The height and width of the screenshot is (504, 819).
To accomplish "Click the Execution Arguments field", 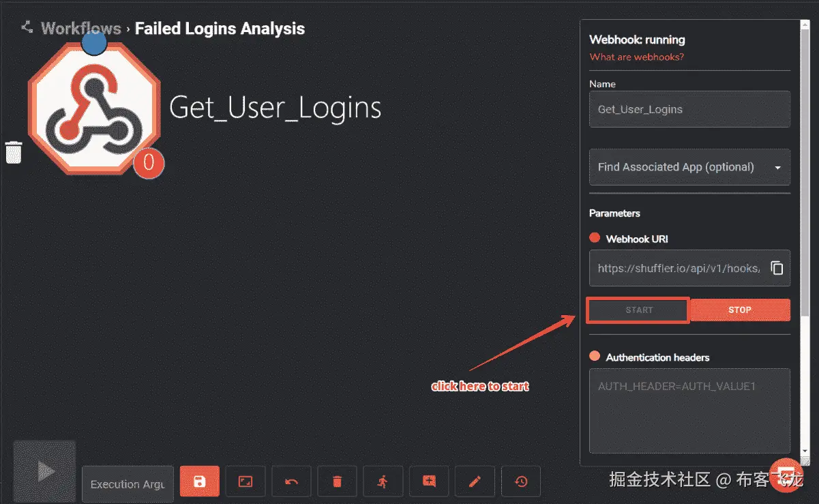I will [x=127, y=484].
